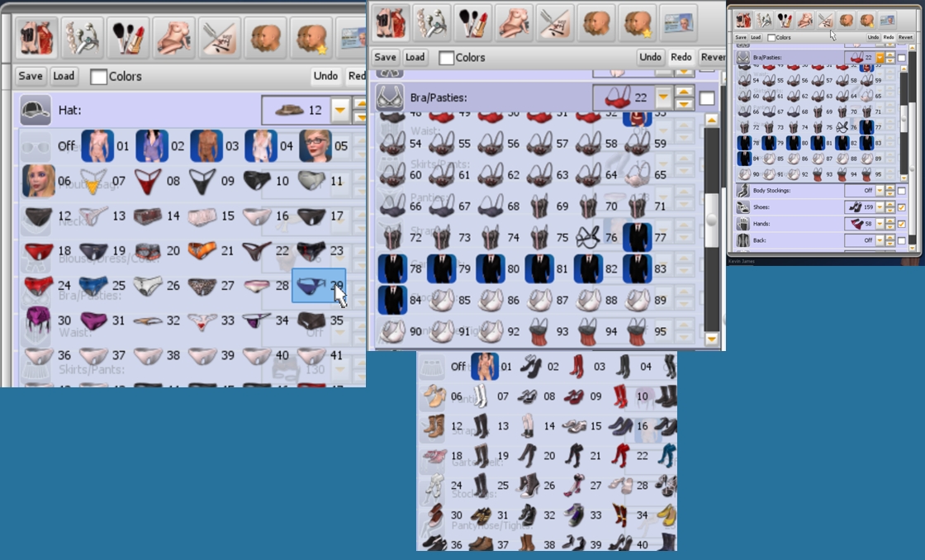This screenshot has height=560, width=925.
Task: Choose white item 85 in middle window
Action: tap(441, 301)
